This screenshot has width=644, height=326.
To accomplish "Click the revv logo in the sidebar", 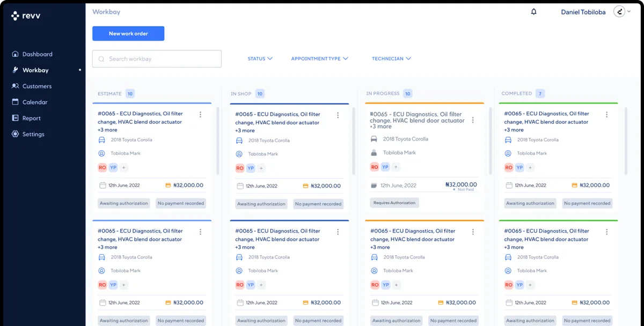I will pos(26,16).
